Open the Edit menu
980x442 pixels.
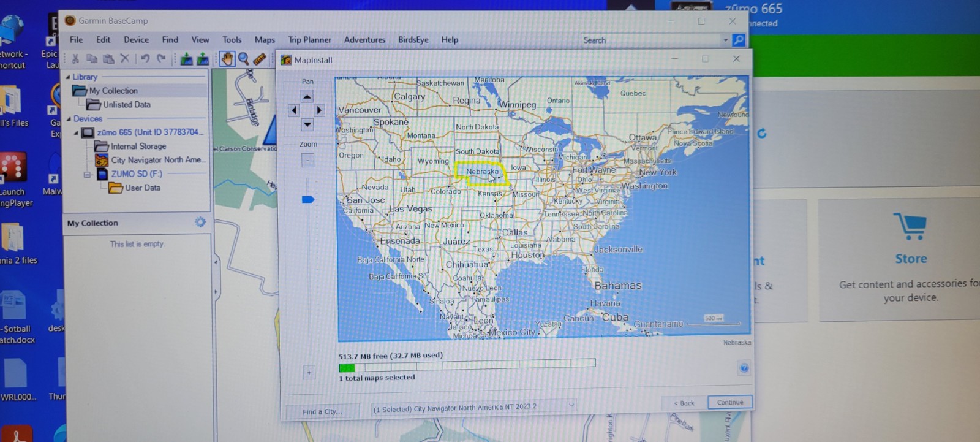(x=103, y=40)
